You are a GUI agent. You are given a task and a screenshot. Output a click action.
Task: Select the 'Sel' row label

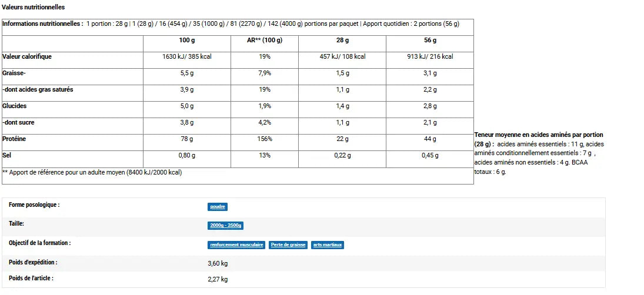[7, 155]
